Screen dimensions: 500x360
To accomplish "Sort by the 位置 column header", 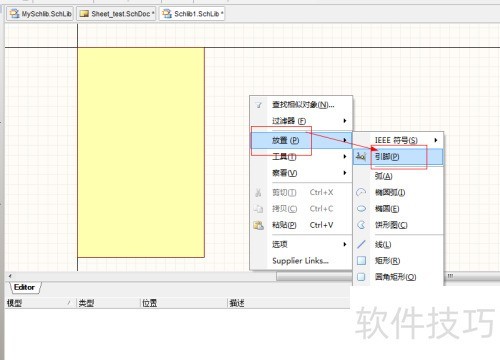I will pyautogui.click(x=184, y=303).
